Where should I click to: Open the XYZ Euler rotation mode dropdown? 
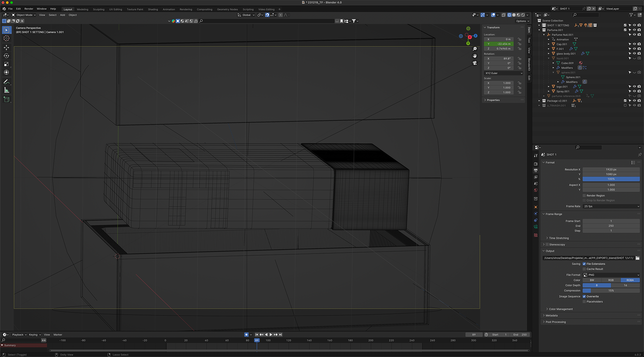[503, 73]
